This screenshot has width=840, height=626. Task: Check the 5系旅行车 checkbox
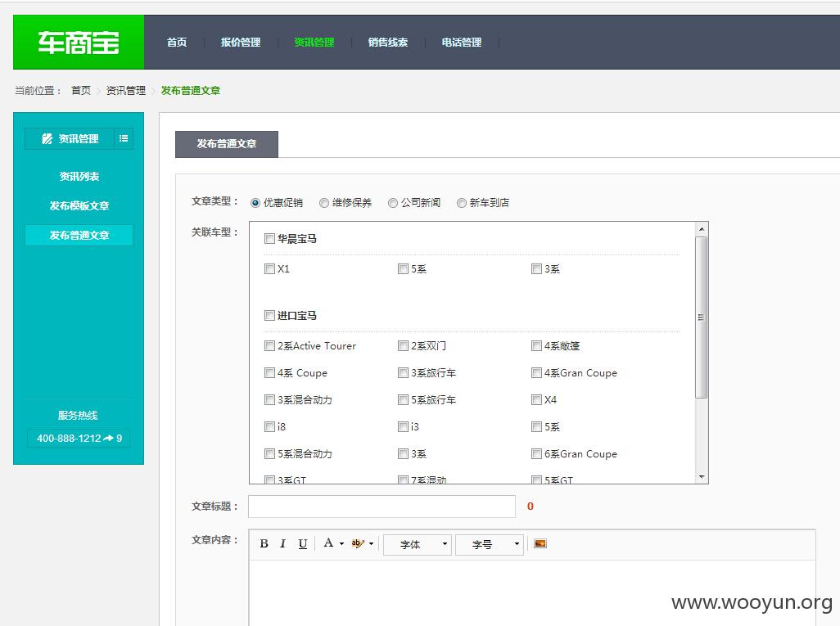point(403,399)
